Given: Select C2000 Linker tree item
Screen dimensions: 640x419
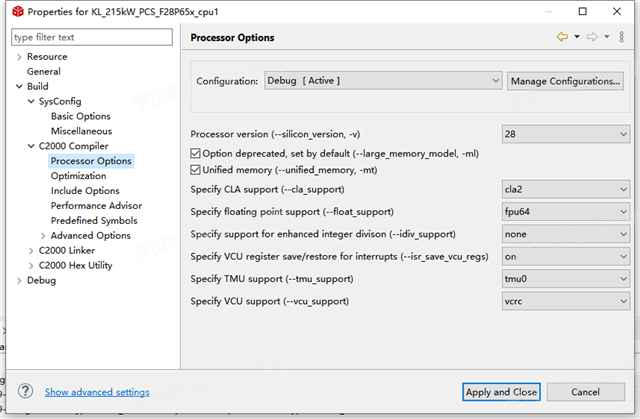Looking at the screenshot, I should pyautogui.click(x=67, y=251).
